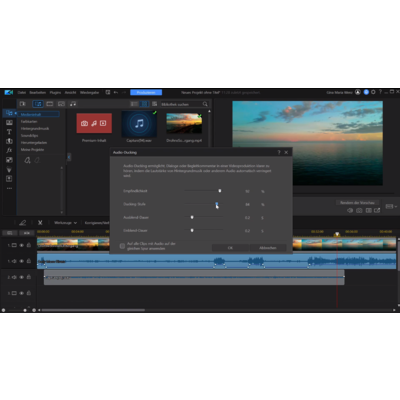
Task: Click the Ducking-Stufe slider handle
Action: pos(217,204)
